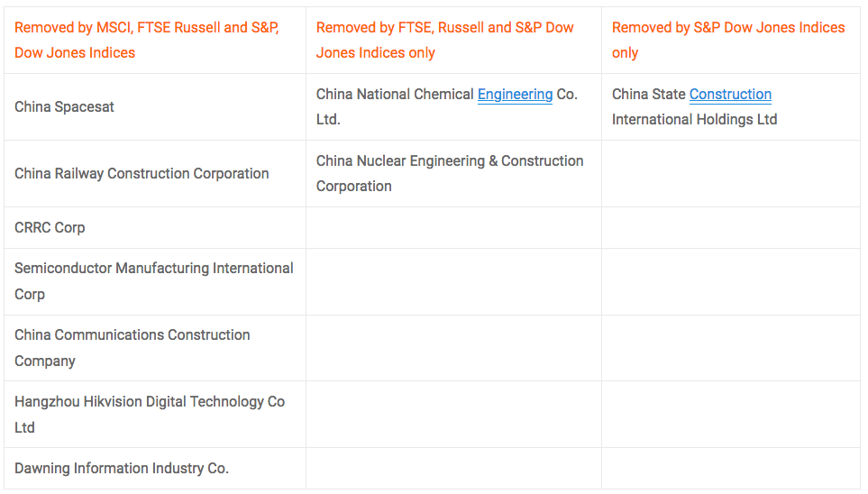868x494 pixels.
Task: Open the Construction hyperlink in China State
Action: [730, 95]
